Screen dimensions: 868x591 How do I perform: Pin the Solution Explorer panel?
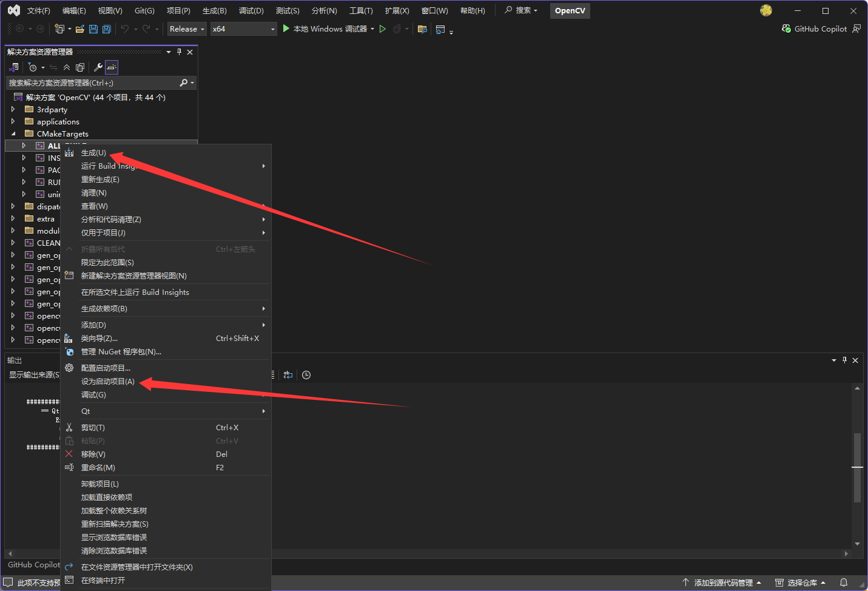(179, 52)
